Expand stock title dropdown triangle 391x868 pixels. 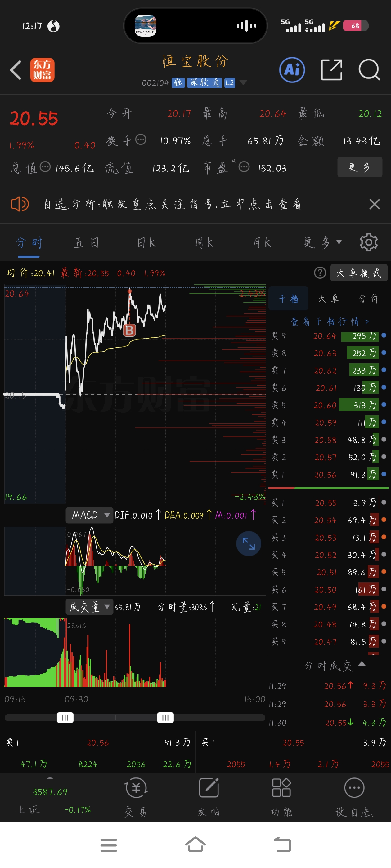(243, 82)
